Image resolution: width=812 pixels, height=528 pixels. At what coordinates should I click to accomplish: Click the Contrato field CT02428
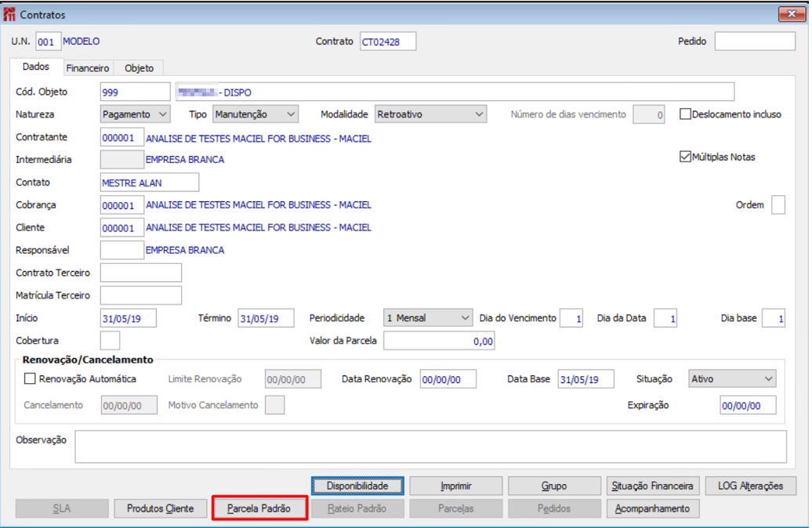coord(388,42)
